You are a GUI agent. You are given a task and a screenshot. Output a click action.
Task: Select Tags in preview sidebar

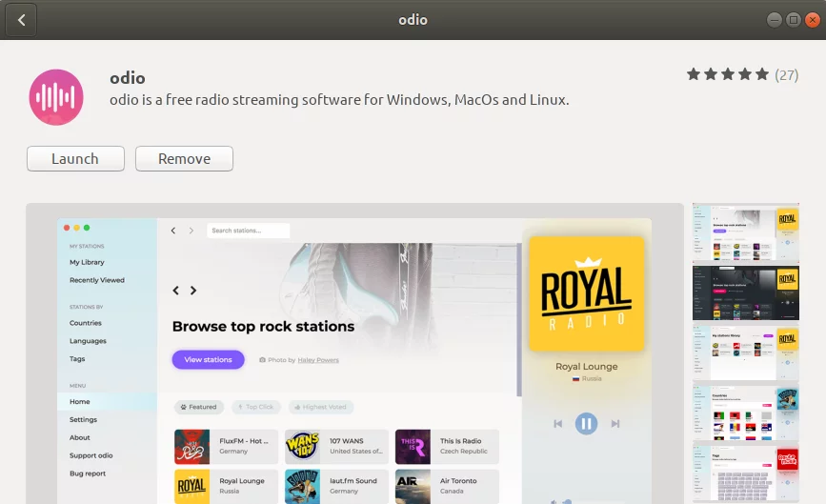(77, 358)
